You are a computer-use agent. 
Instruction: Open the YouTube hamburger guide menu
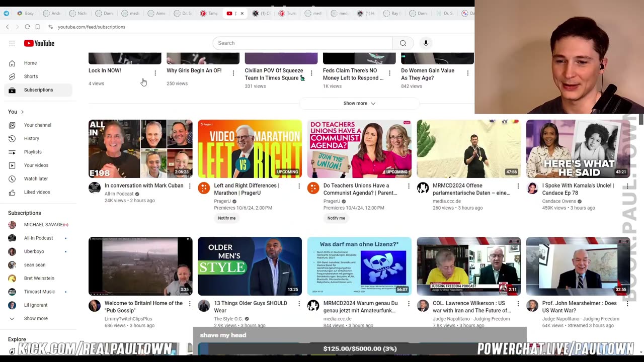point(12,43)
